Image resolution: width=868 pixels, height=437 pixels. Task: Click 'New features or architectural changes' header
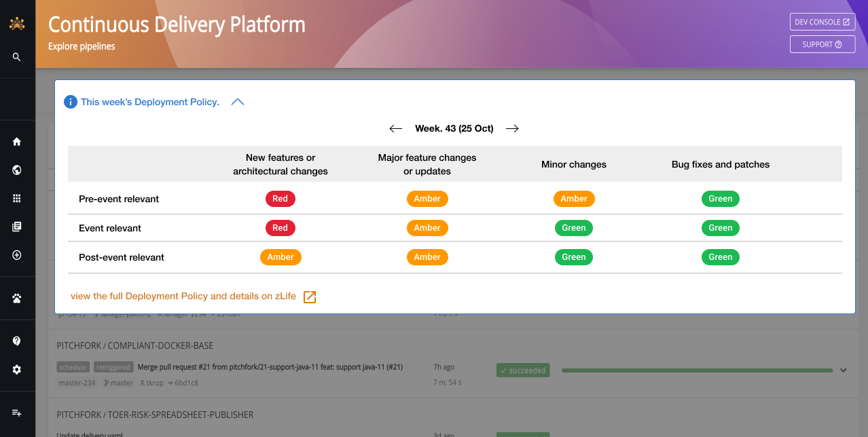281,164
